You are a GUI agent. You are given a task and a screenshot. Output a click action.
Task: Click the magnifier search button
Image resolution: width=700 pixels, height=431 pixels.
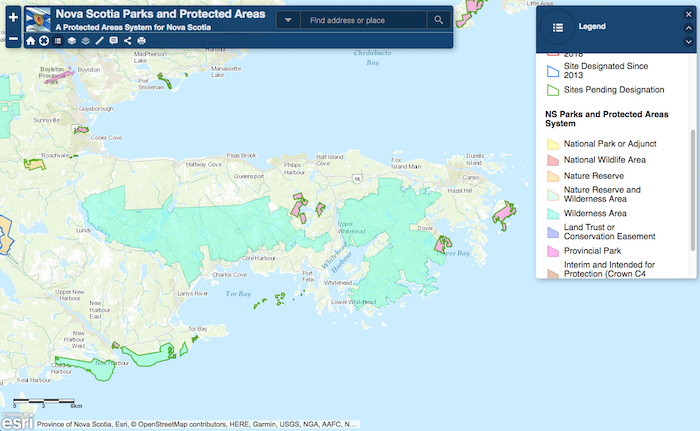(438, 20)
